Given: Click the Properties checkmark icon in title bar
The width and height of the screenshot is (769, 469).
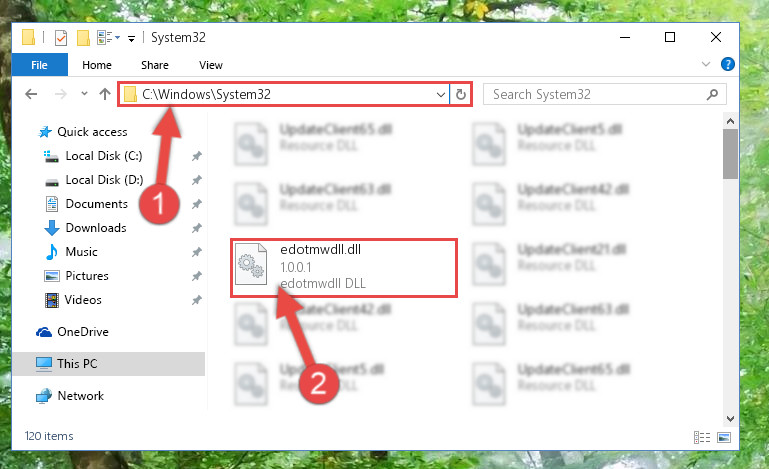Looking at the screenshot, I should pos(61,38).
